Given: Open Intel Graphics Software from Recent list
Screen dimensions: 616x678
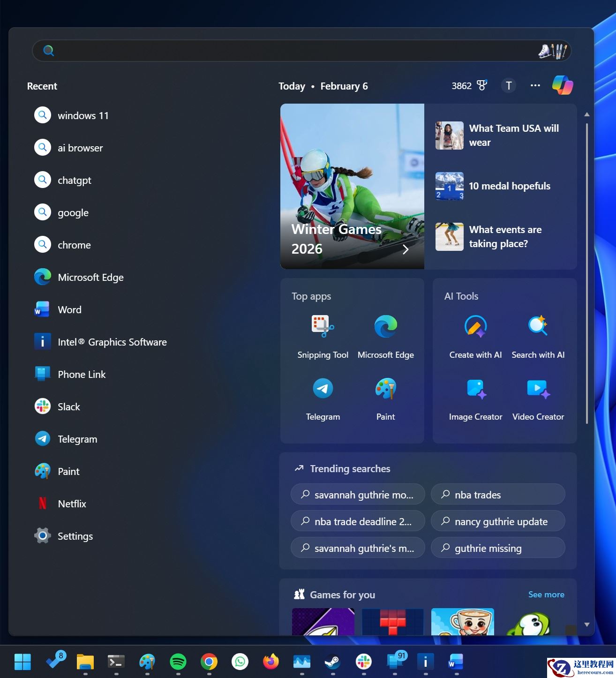Looking at the screenshot, I should (112, 342).
